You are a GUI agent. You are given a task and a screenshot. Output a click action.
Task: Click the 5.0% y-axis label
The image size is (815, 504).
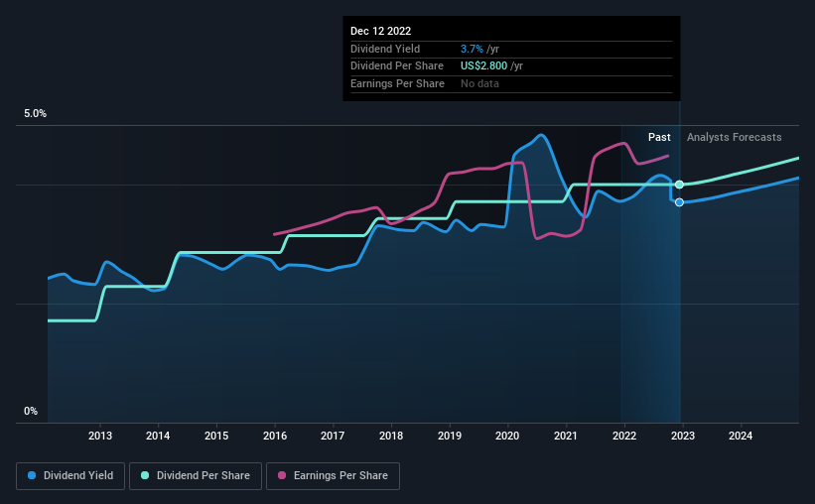coord(35,114)
